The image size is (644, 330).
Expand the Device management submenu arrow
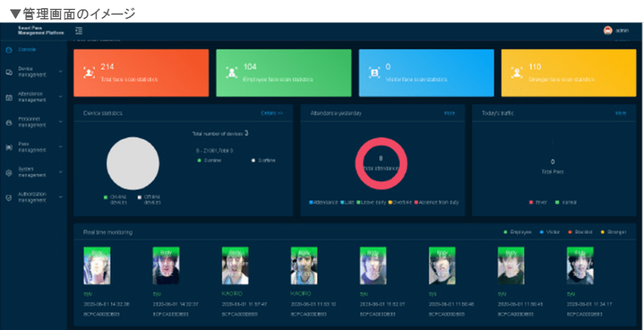(60, 72)
